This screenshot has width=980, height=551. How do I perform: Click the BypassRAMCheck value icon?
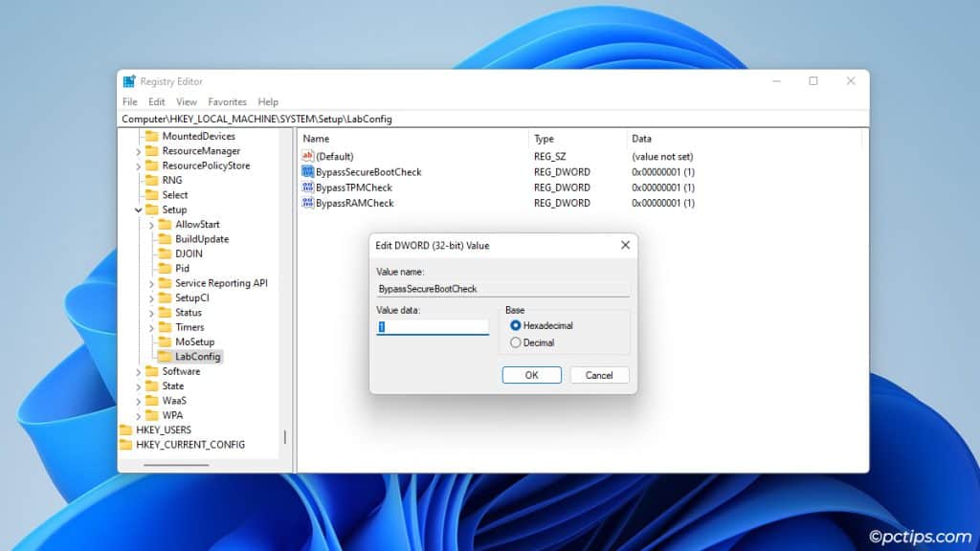(x=307, y=203)
